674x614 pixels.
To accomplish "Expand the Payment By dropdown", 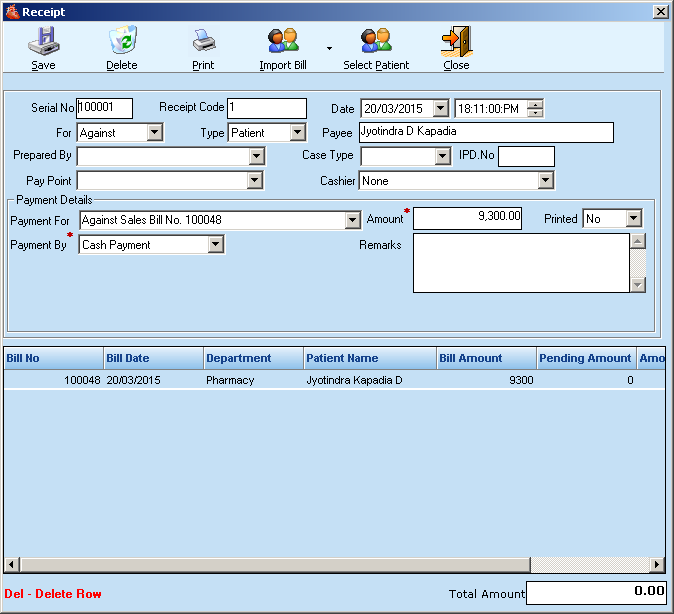I will click(216, 245).
